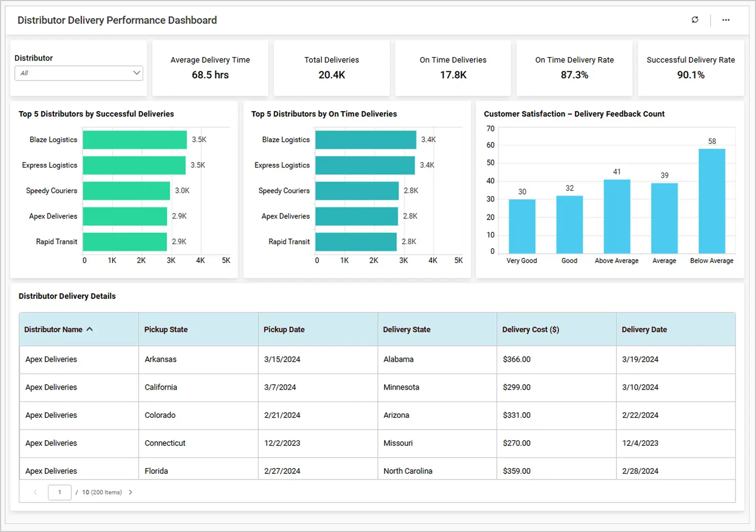Screen dimensions: 756x532
Task: Go to next page of the table
Action: click(x=130, y=492)
